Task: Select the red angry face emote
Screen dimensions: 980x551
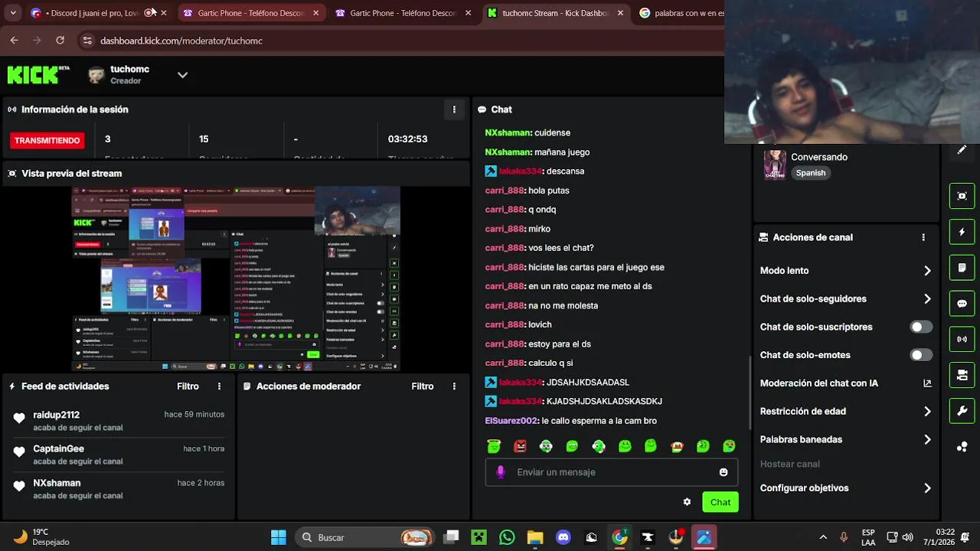Action: [521, 446]
